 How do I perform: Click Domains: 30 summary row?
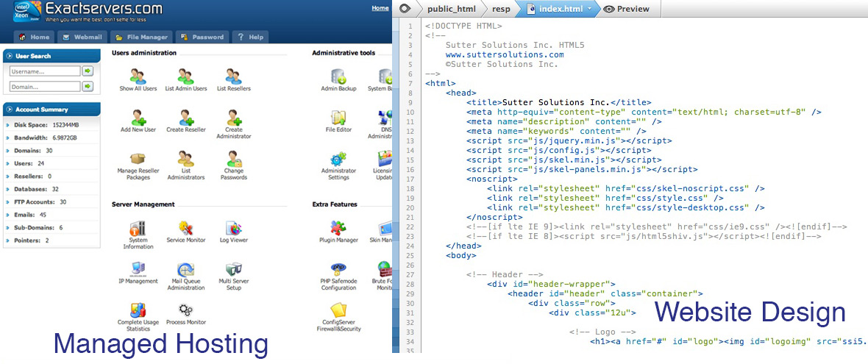(51, 151)
